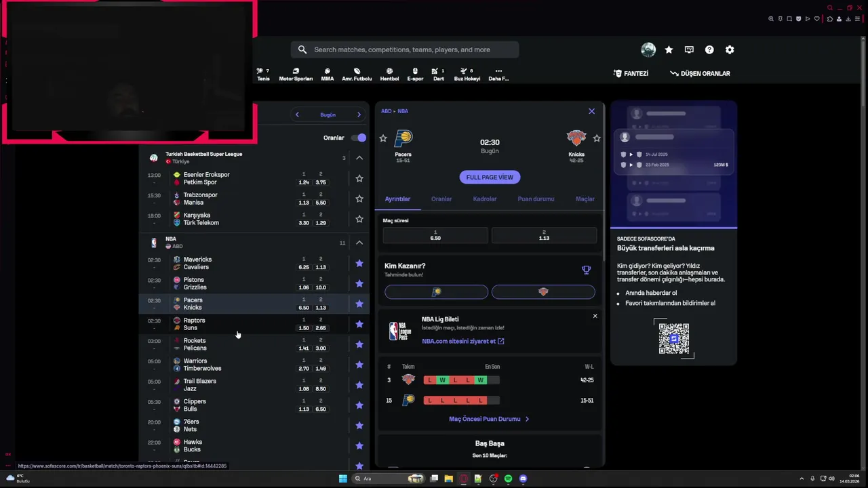Open the help question mark icon
This screenshot has height=488, width=868.
709,49
